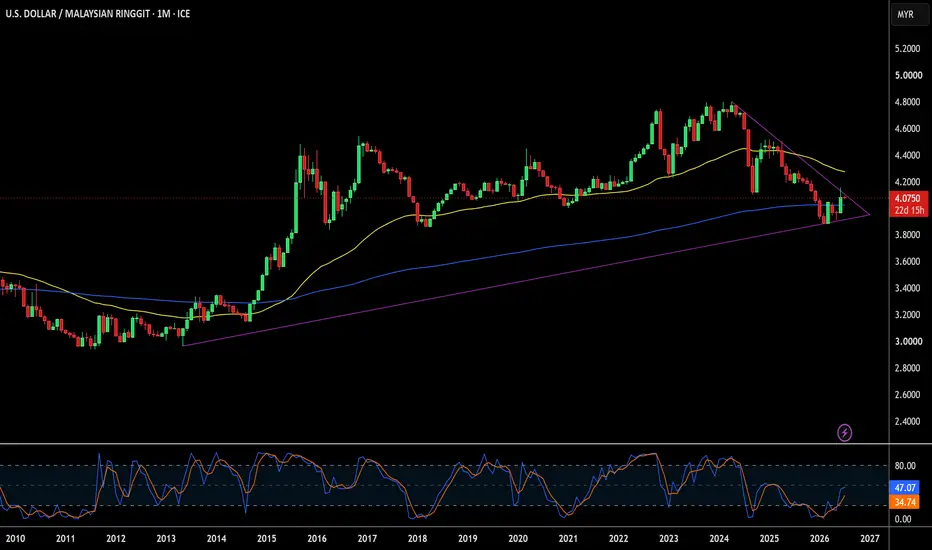Click the blue 47.07 oscillator value
The image size is (932, 550).
[905, 488]
